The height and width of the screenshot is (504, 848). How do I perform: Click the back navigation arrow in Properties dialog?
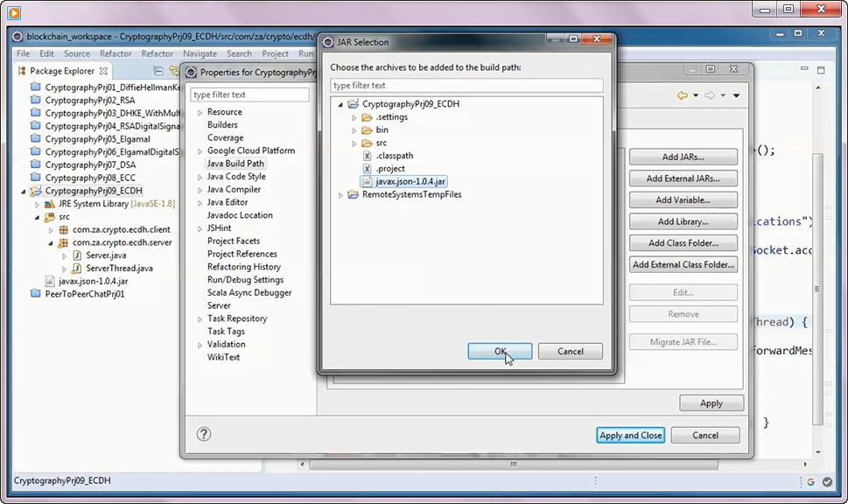[x=683, y=95]
